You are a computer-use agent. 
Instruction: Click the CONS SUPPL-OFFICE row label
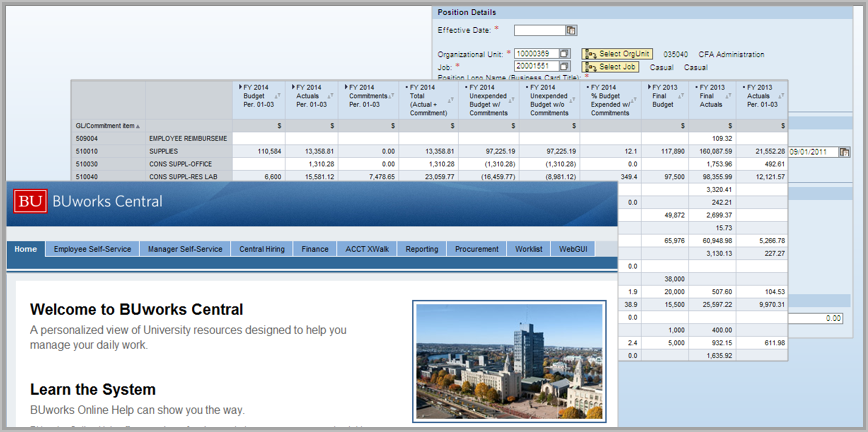[x=180, y=164]
